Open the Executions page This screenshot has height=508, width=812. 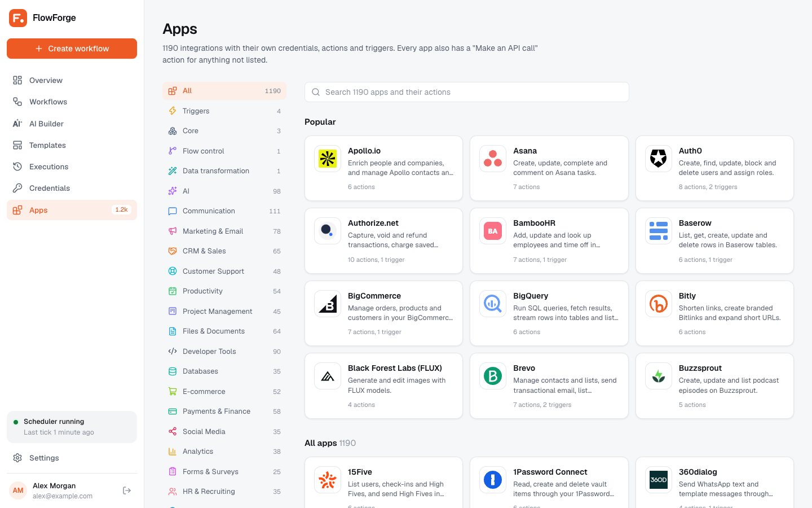point(72,167)
